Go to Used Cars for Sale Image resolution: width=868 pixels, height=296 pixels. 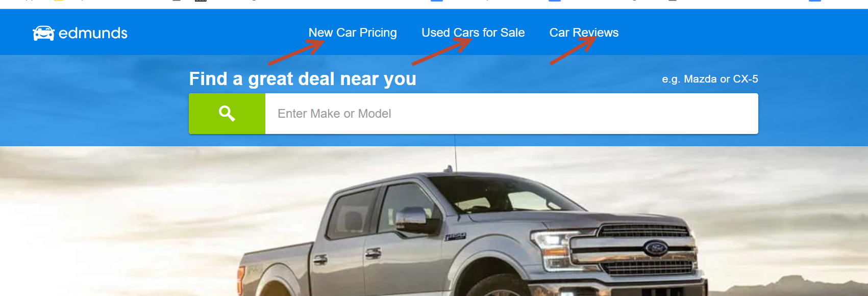tap(473, 33)
